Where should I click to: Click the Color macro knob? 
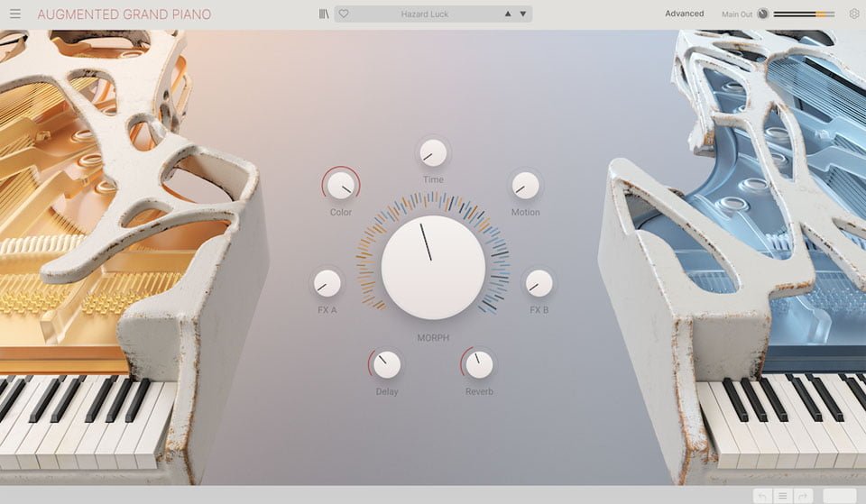coord(341,185)
